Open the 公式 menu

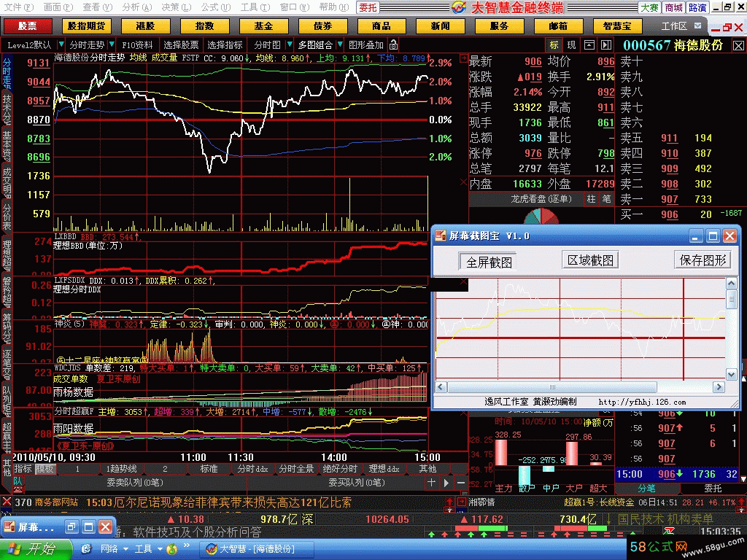(215, 7)
